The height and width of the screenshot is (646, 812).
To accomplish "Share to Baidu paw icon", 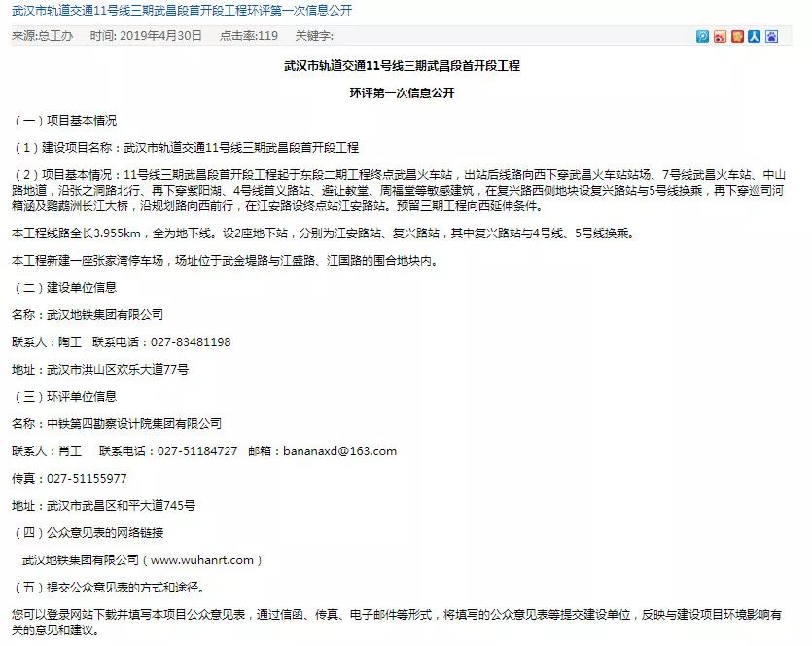I will [x=771, y=36].
